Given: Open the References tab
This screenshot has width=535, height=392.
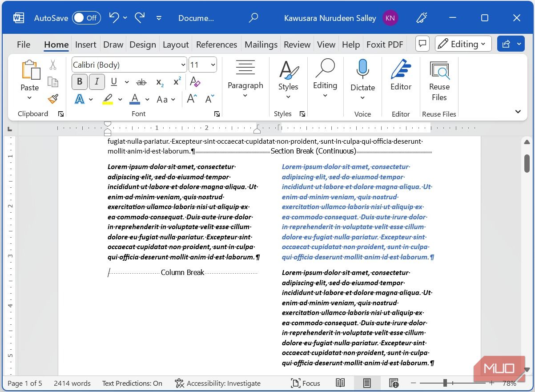Looking at the screenshot, I should click(217, 44).
